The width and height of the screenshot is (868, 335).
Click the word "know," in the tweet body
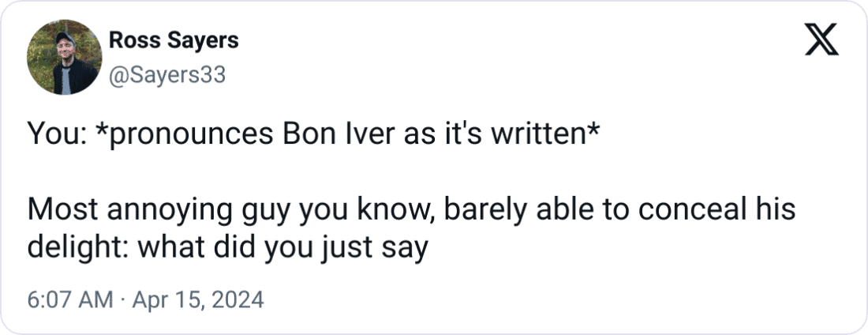click(395, 211)
